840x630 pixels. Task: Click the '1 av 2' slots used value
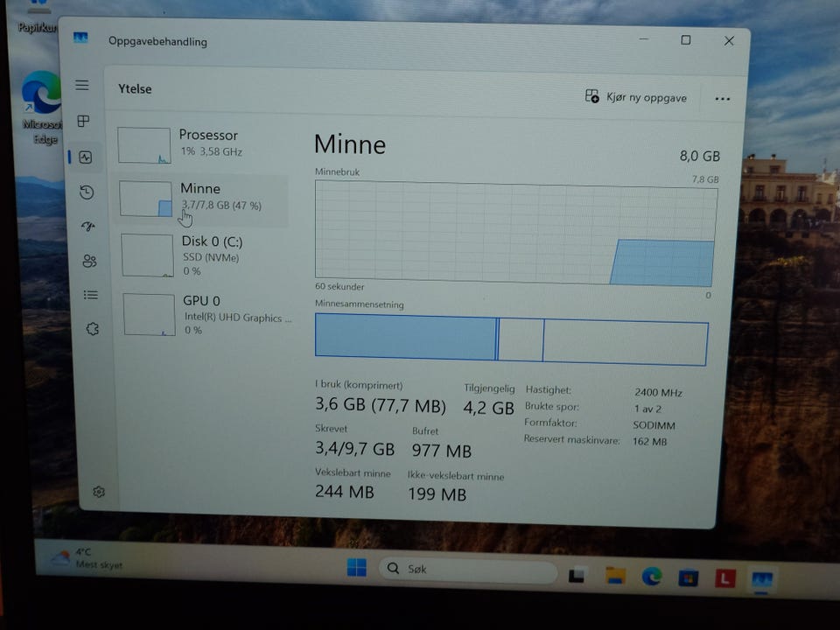[x=648, y=409]
